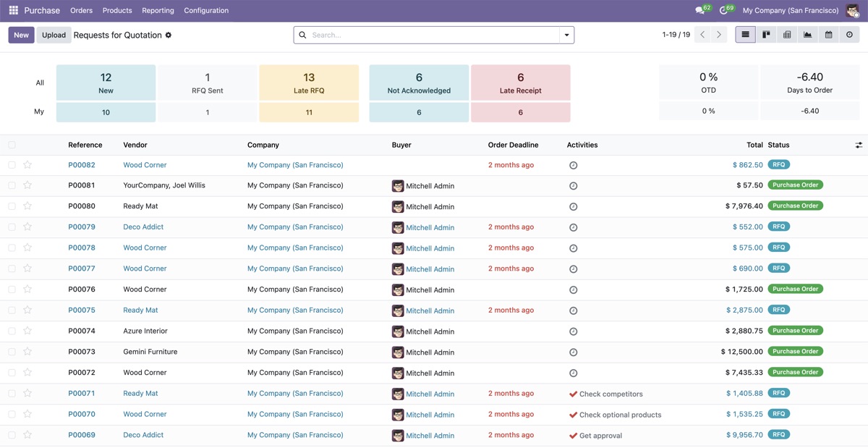This screenshot has width=868, height=448.
Task: Filter by All Late RFQ card
Action: (x=309, y=83)
